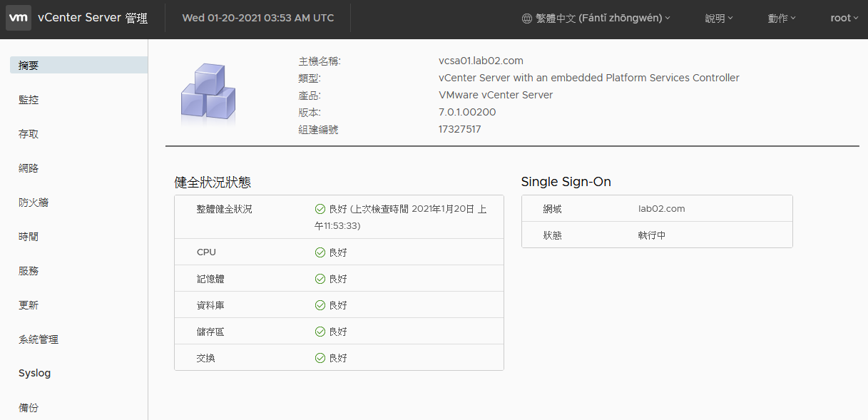This screenshot has height=420, width=868.
Task: Click the 資料庫 row label
Action: (x=210, y=305)
